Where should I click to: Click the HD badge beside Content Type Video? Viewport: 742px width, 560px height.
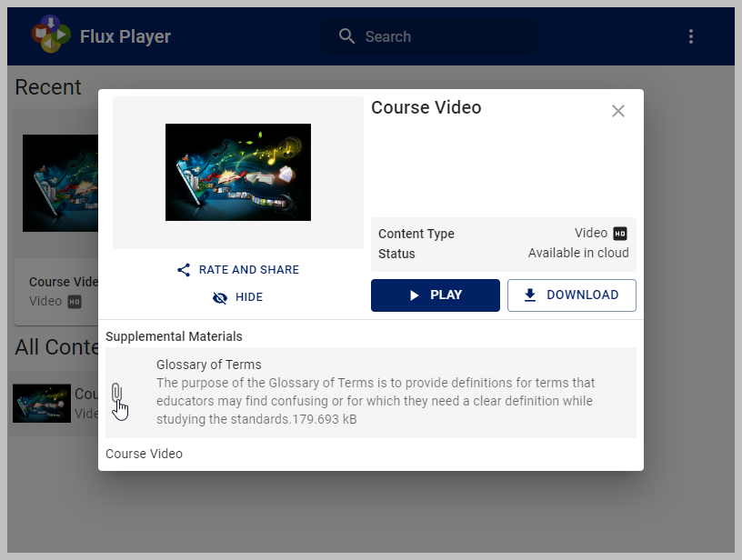620,234
